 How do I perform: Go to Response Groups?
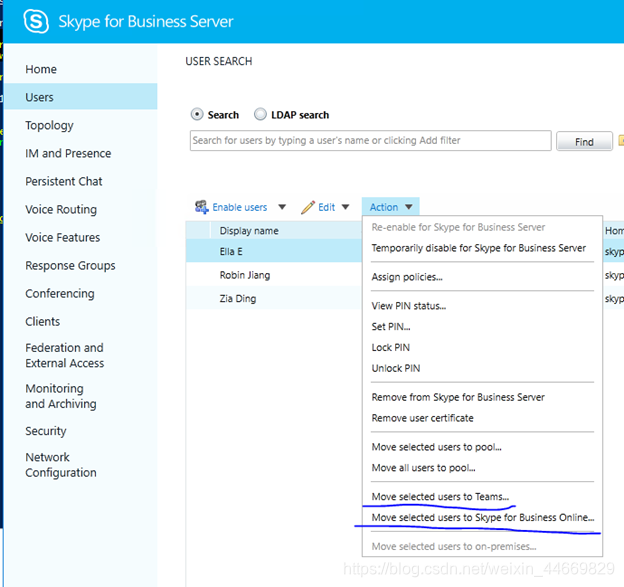coord(70,265)
